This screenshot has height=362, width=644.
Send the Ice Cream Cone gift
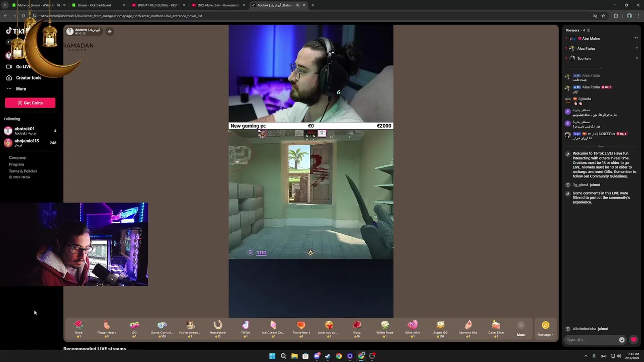click(273, 328)
